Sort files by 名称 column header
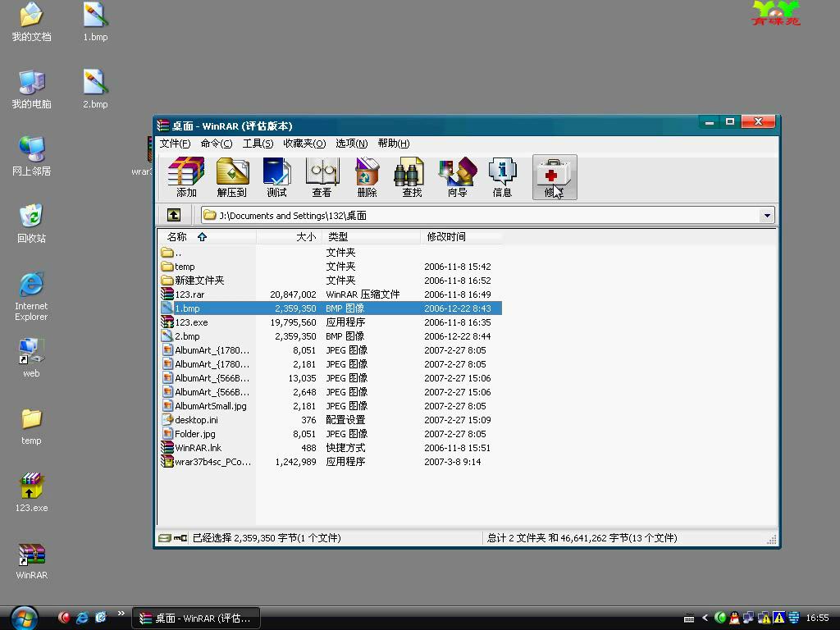Screen dimensions: 840x630 [207, 237]
